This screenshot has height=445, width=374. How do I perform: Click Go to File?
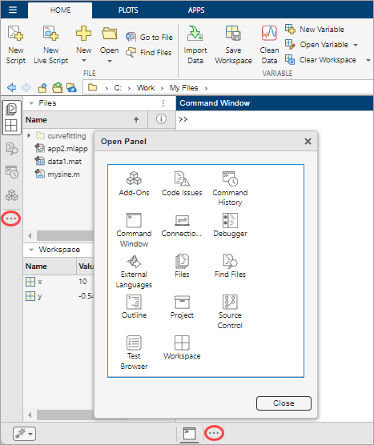tap(149, 37)
